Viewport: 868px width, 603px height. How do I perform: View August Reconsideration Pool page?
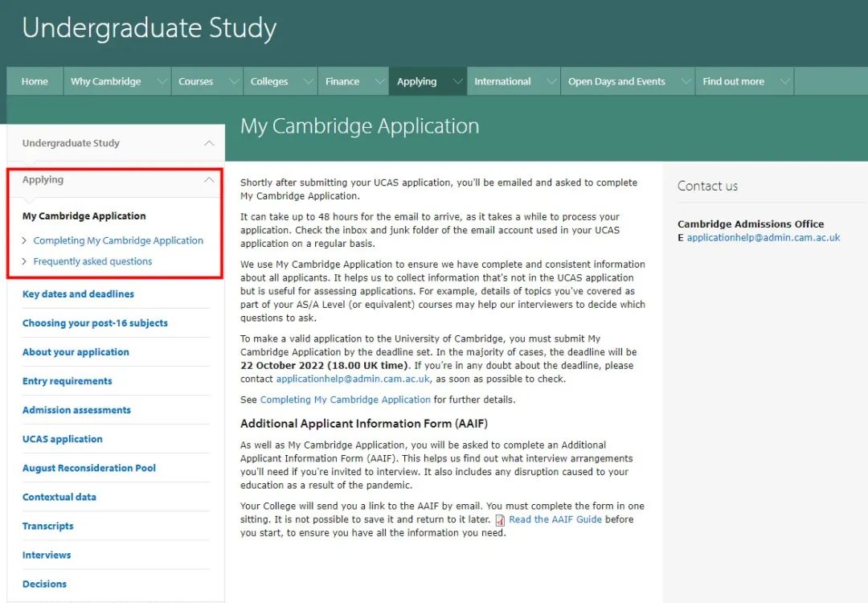pos(89,468)
